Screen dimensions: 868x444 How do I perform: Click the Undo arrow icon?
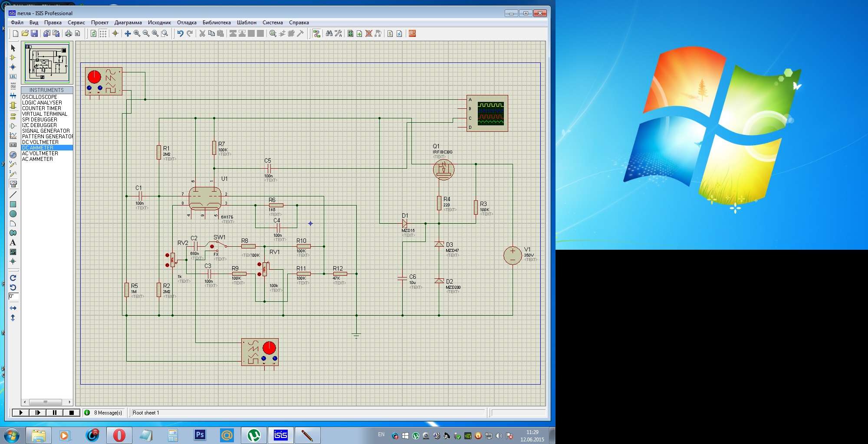(x=180, y=33)
